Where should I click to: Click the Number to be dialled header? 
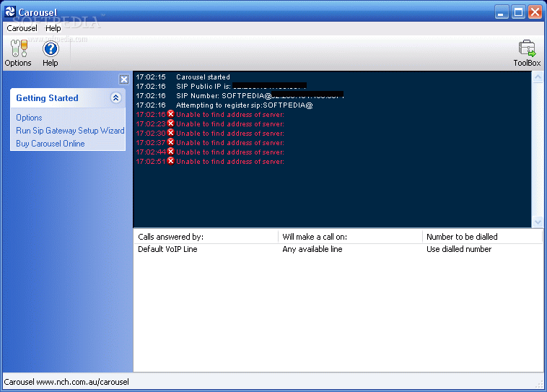[483, 237]
